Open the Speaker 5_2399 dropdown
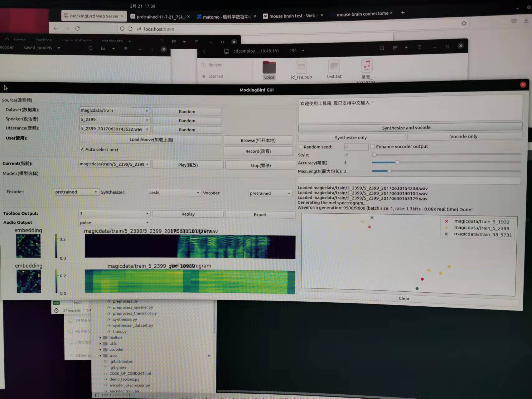This screenshot has width=532, height=399. coord(115,119)
